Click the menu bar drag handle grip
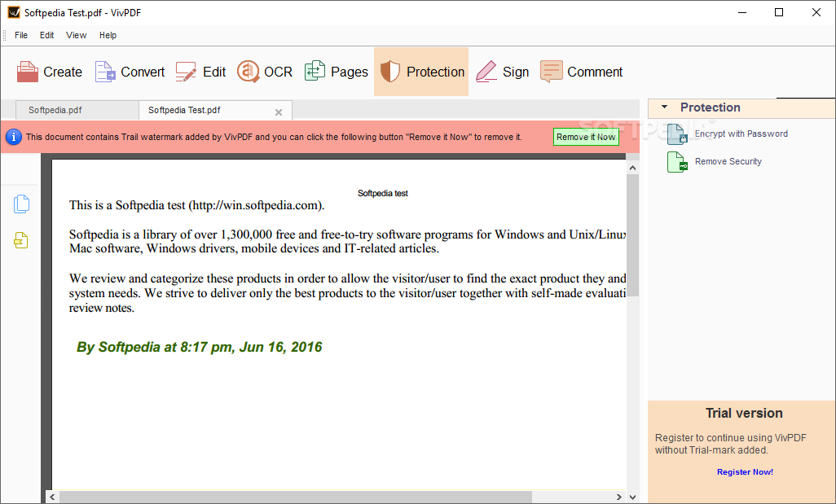This screenshot has height=504, width=836. [x=5, y=35]
